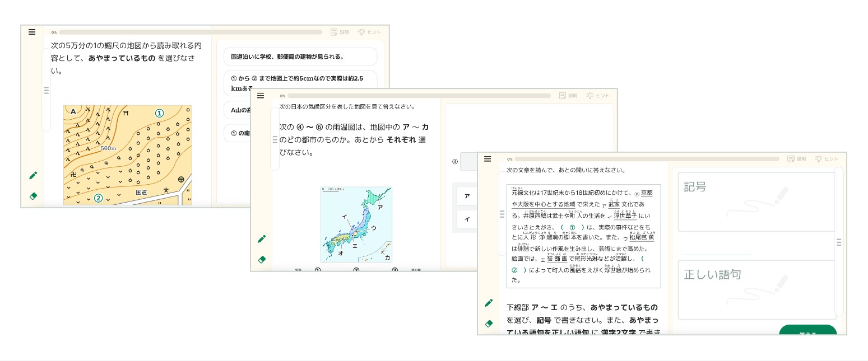Open 説明 in the 元禄文化 question window
868x361 pixels.
pos(796,159)
